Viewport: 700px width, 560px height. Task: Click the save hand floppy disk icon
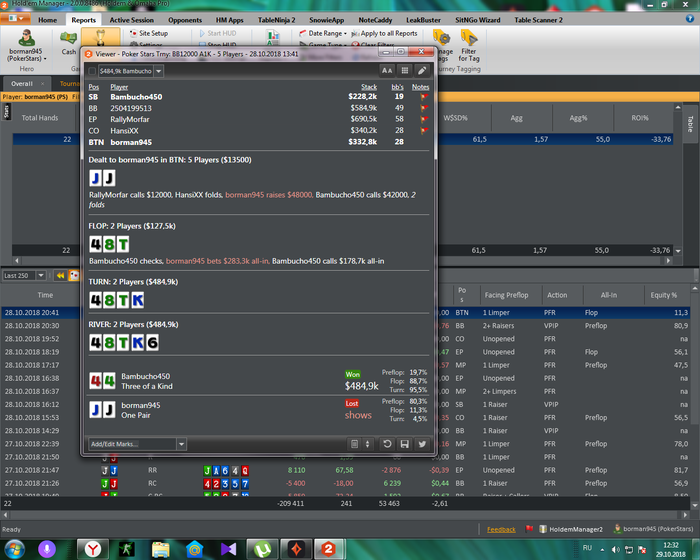(x=404, y=444)
